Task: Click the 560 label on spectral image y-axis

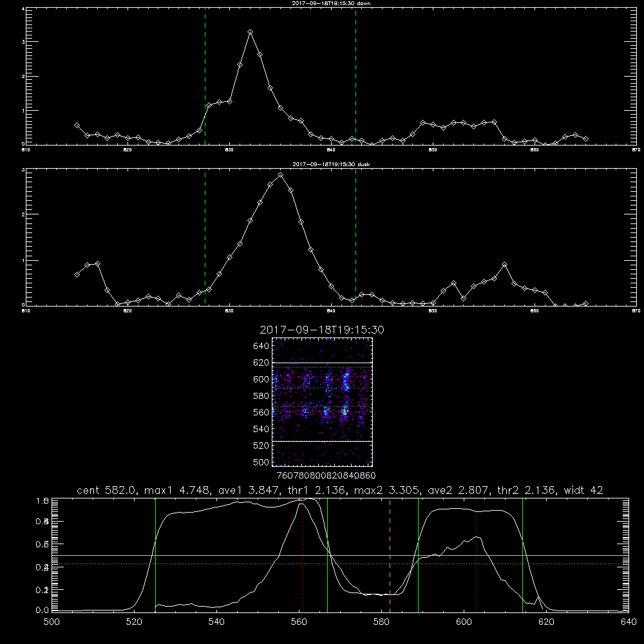Action: (x=261, y=412)
